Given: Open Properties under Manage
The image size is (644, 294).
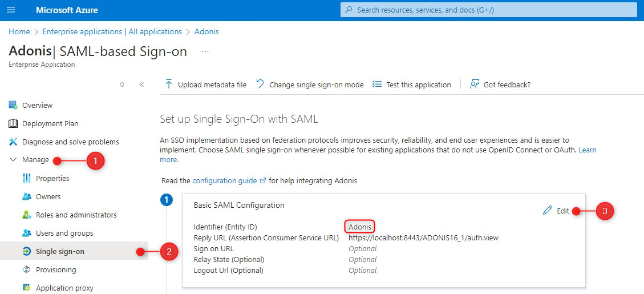Looking at the screenshot, I should tap(52, 179).
